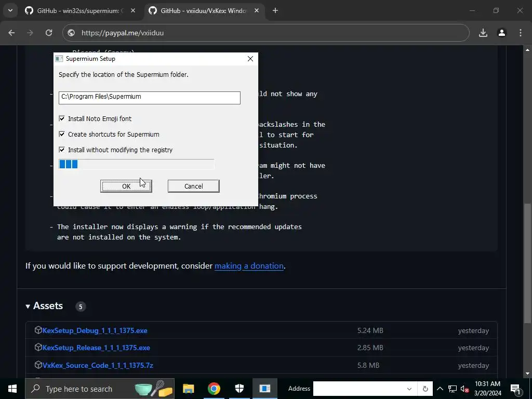Click the package icon beside VxKex_Source_Code

coord(38,365)
